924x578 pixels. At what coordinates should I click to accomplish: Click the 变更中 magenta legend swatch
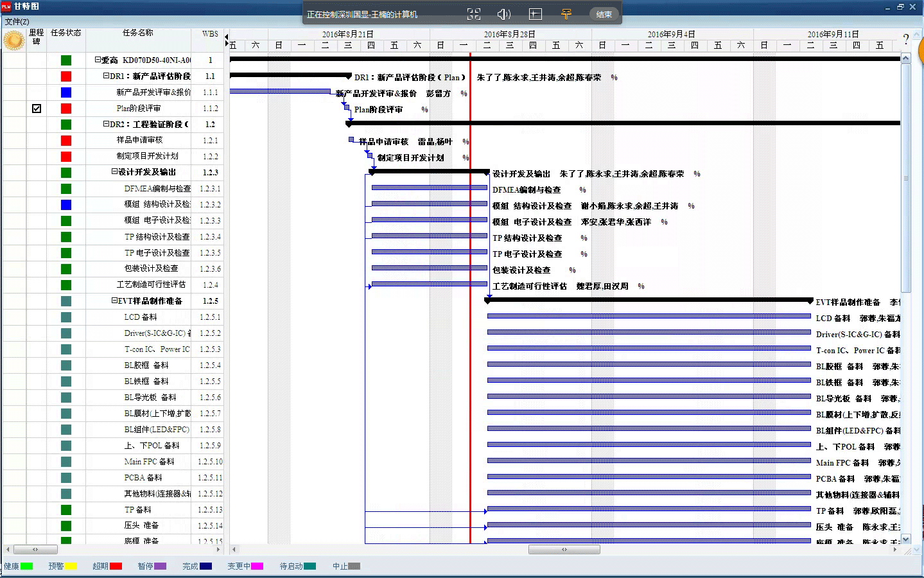point(257,566)
